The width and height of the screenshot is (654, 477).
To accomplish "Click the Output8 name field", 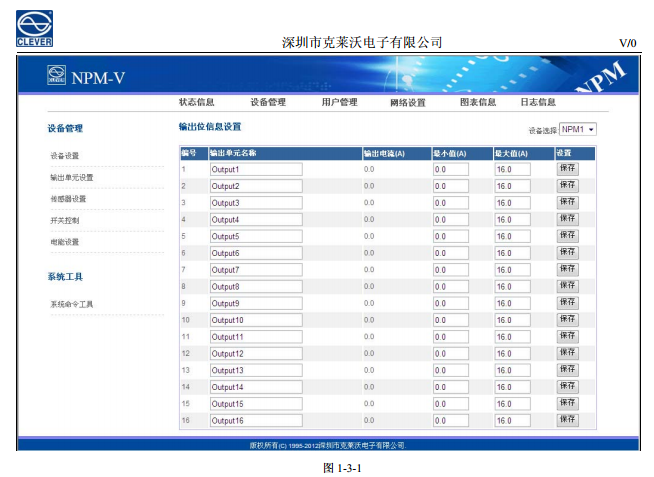I will point(256,286).
